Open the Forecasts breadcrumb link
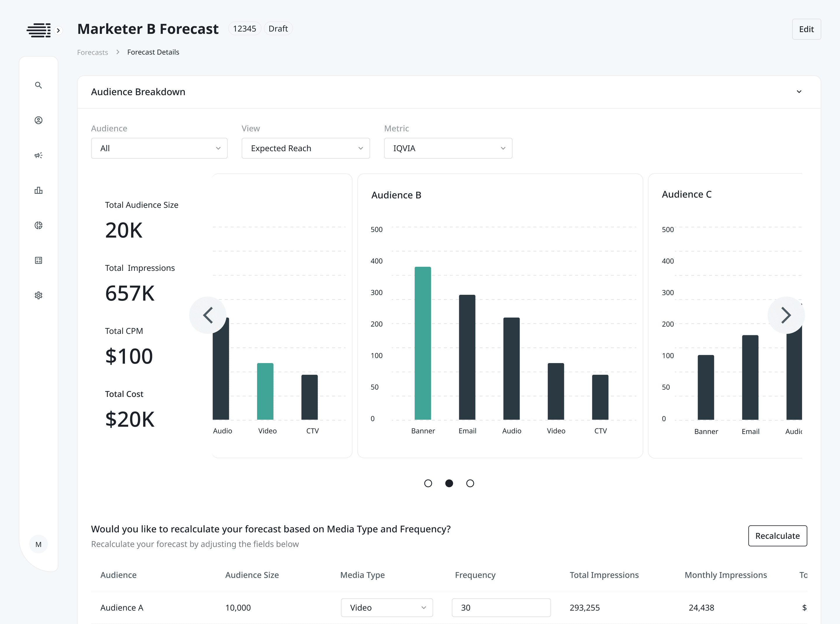Viewport: 840px width, 624px height. click(x=92, y=52)
